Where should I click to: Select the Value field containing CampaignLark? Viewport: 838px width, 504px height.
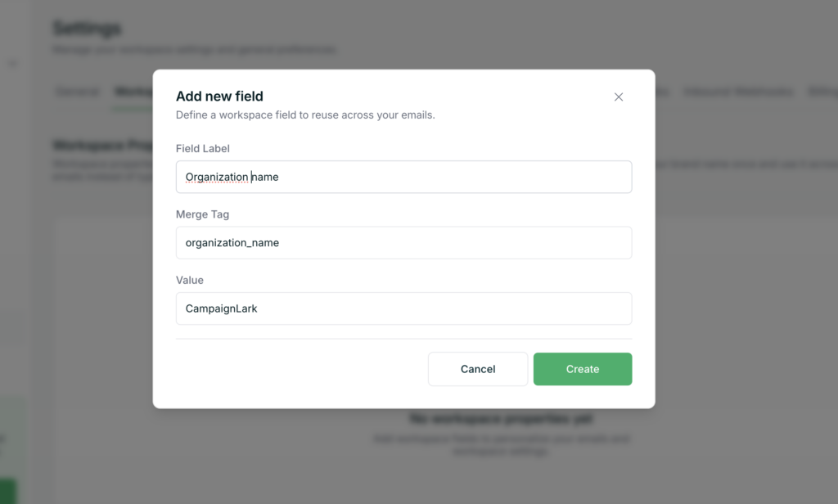(x=403, y=308)
